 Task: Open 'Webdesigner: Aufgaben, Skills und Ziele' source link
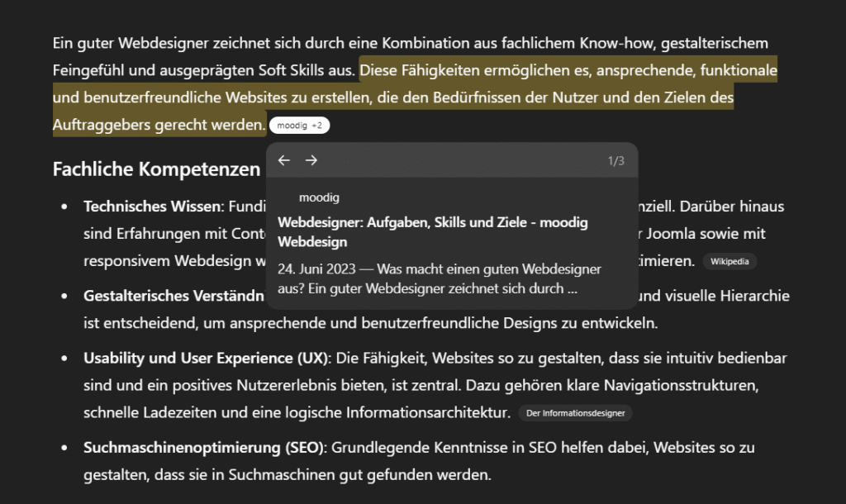(x=433, y=232)
